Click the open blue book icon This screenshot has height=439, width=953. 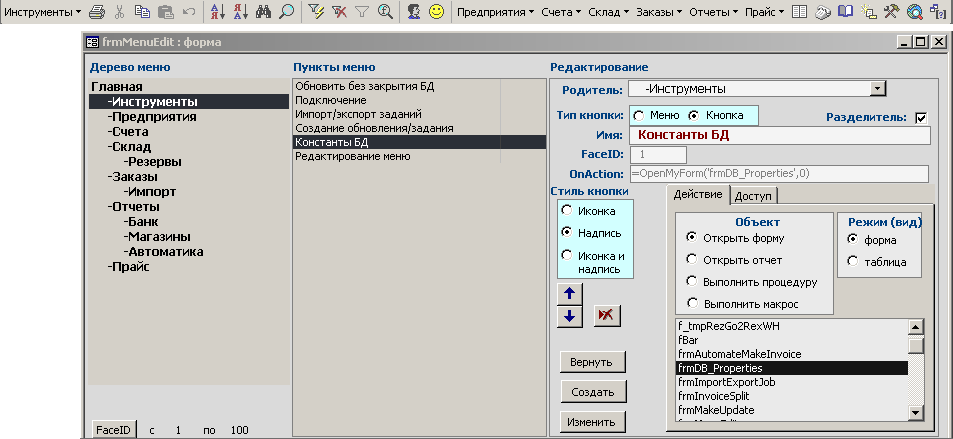click(845, 12)
